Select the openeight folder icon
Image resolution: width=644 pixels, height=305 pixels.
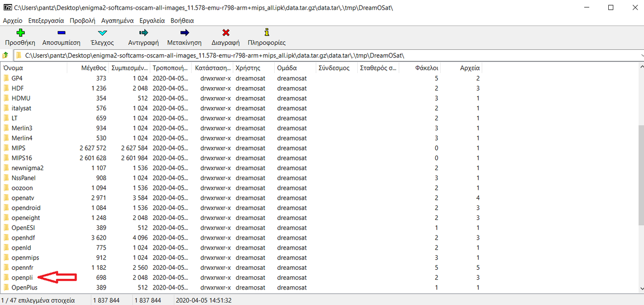pyautogui.click(x=7, y=217)
